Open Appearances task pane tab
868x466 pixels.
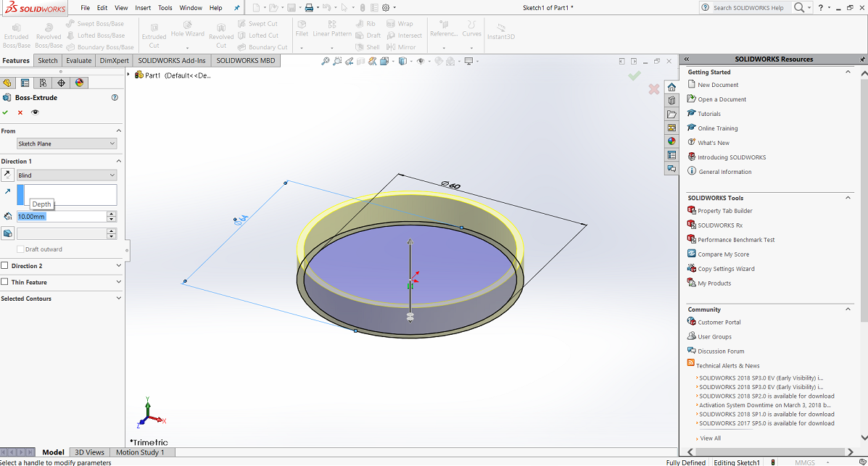tap(671, 141)
